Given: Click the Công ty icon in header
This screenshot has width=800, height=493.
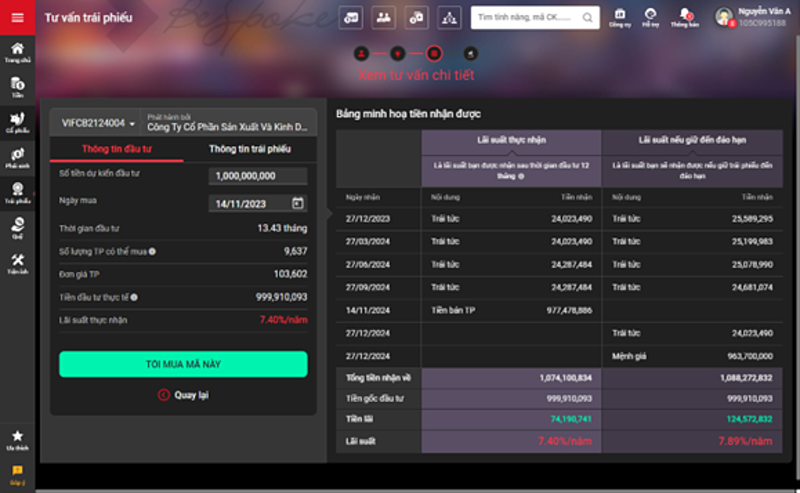Looking at the screenshot, I should coord(619,17).
